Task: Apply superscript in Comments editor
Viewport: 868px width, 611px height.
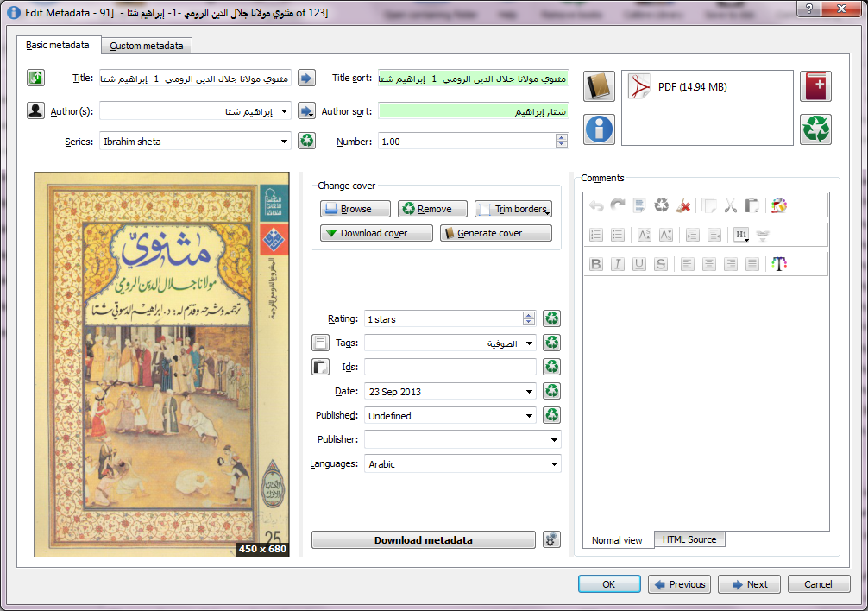Action: 645,235
